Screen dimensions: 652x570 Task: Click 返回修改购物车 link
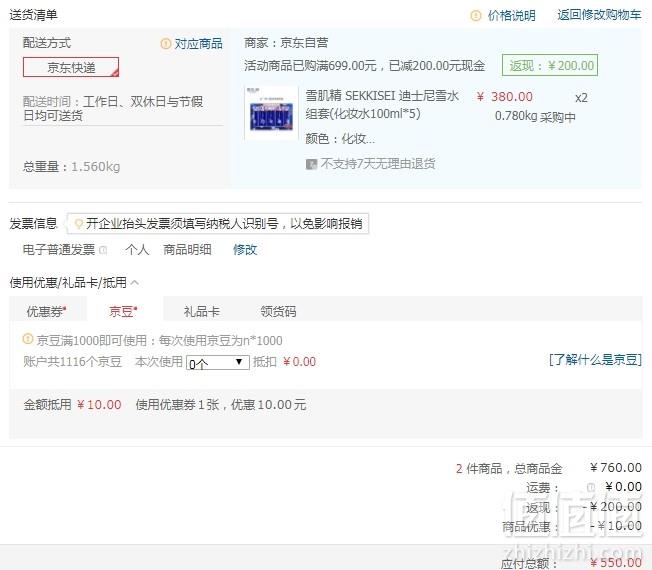[x=599, y=15]
